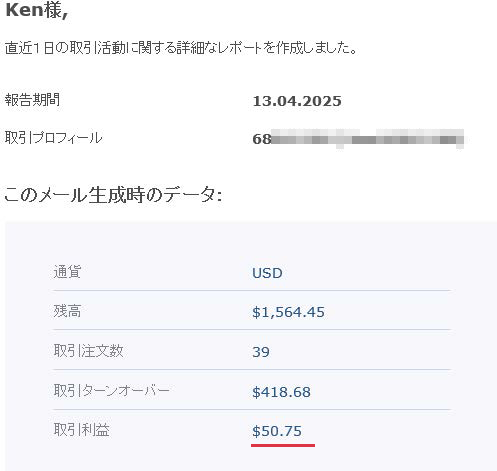Image resolution: width=497 pixels, height=471 pixels.
Task: Select the order count 39
Action: tap(261, 352)
